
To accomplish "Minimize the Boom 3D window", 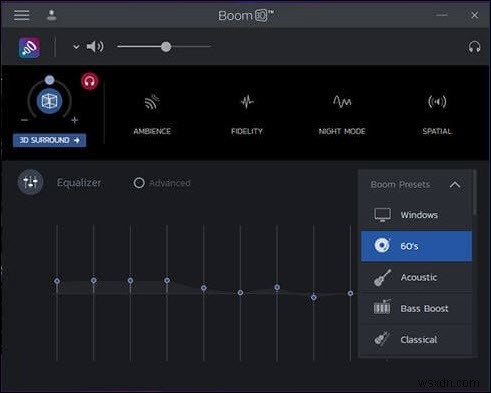I will coord(442,15).
